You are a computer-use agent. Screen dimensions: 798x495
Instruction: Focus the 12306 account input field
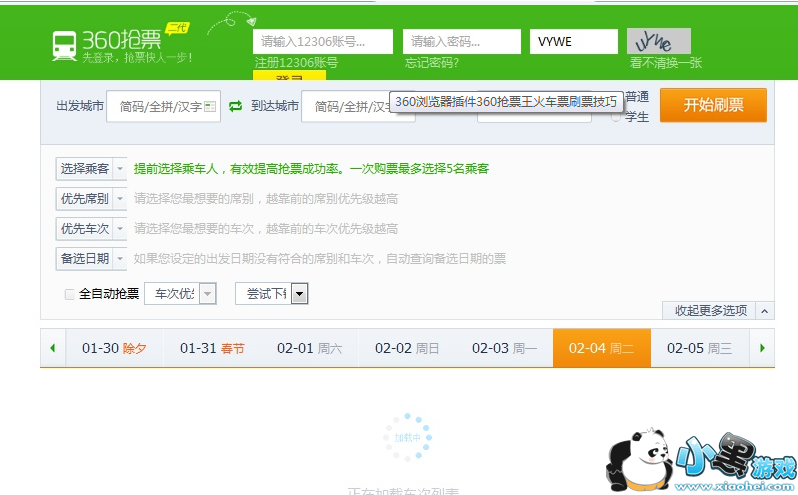[323, 42]
